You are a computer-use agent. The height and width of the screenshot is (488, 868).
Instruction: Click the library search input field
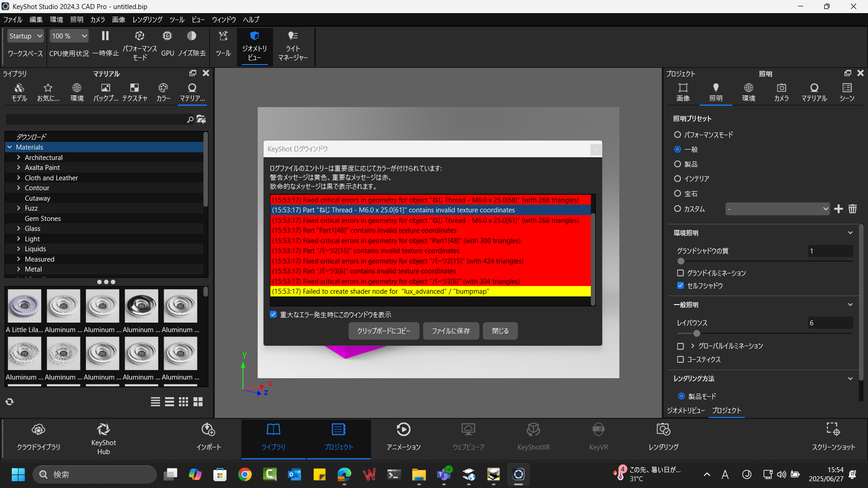click(95, 119)
